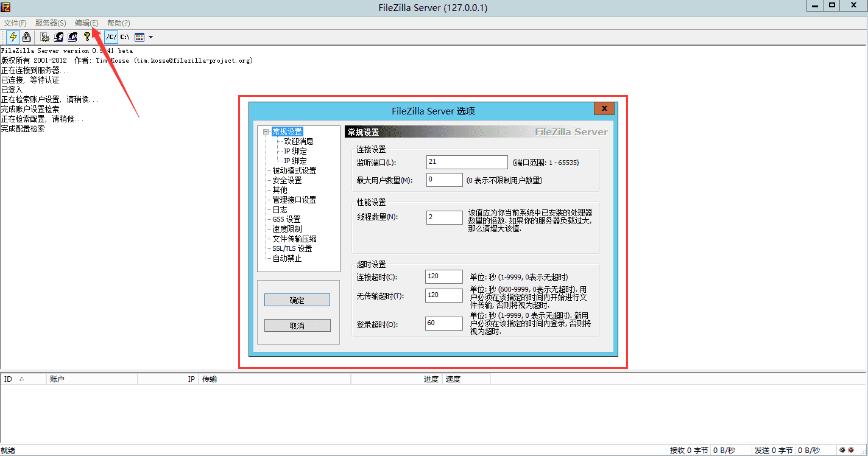Click the 取消 button
The height and width of the screenshot is (456, 868).
[x=297, y=326]
